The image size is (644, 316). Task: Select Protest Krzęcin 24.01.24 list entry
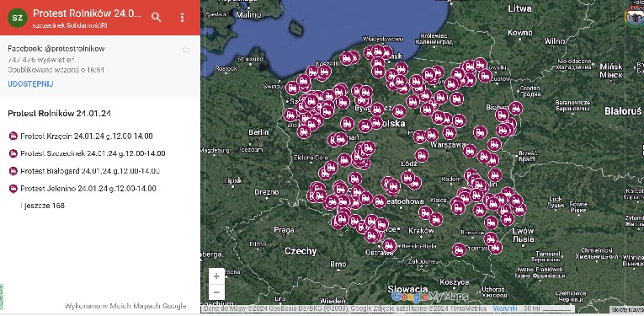coord(81,136)
